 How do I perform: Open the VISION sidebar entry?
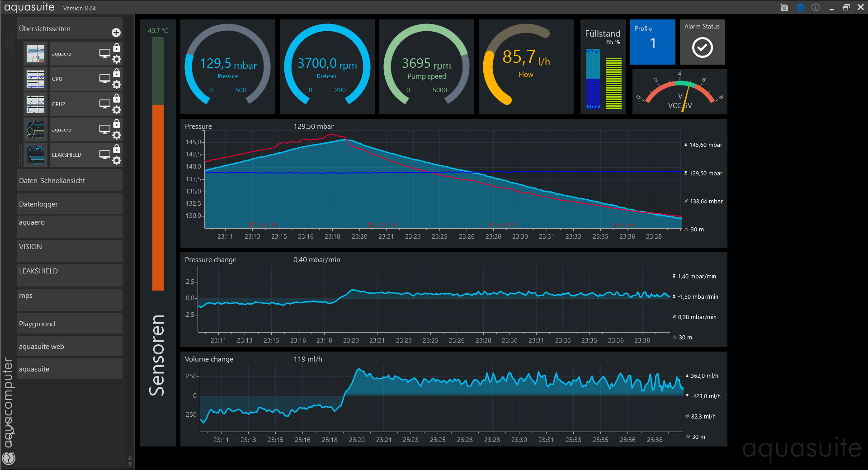pos(70,247)
